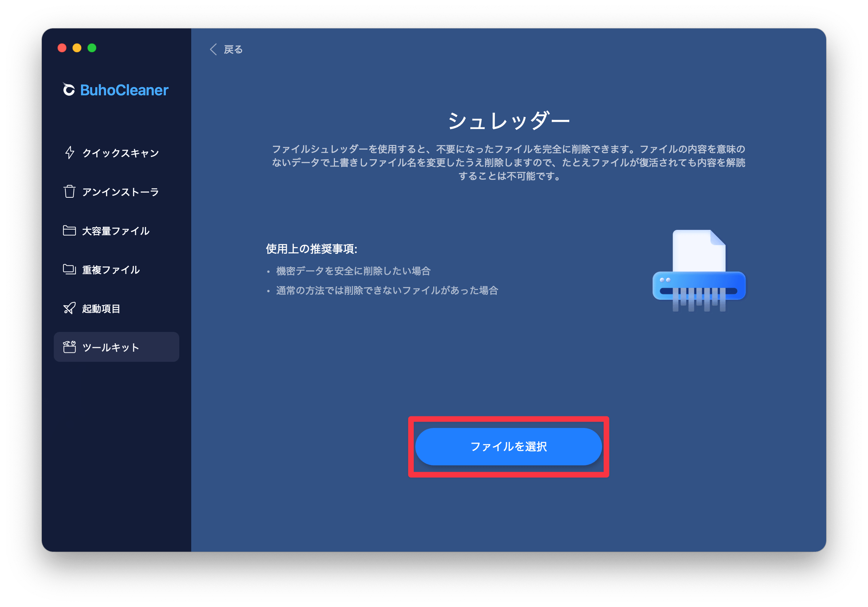The image size is (868, 607).
Task: Click the 大容量ファイル folder icon
Action: coord(69,231)
